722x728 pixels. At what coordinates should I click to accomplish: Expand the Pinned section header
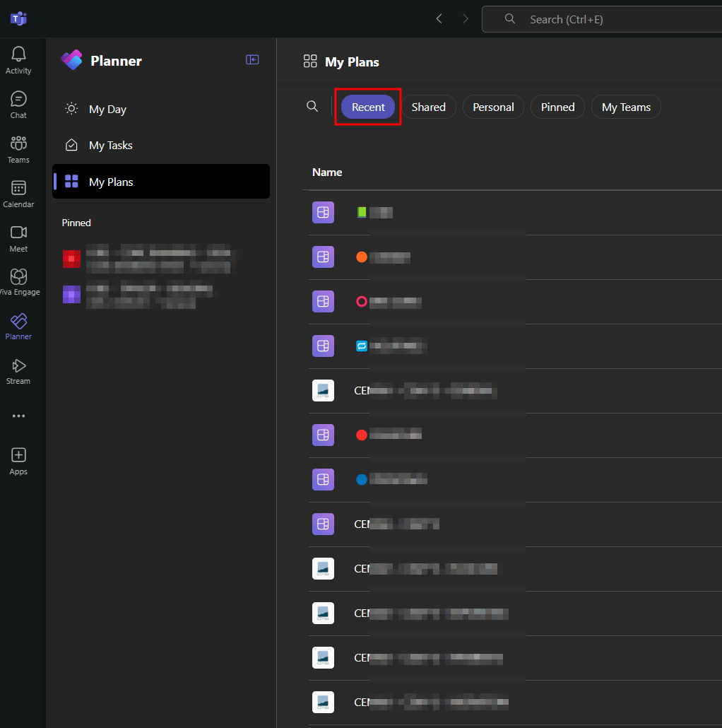tap(76, 222)
